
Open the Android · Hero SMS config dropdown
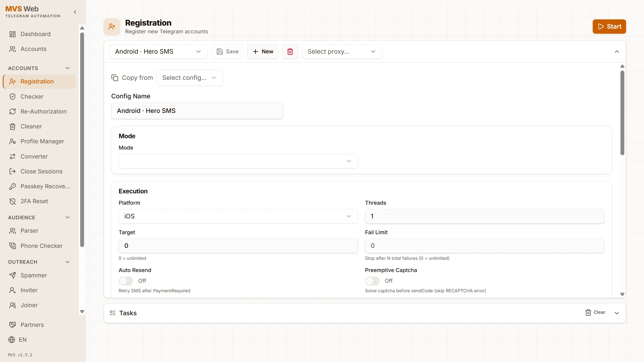(x=159, y=52)
